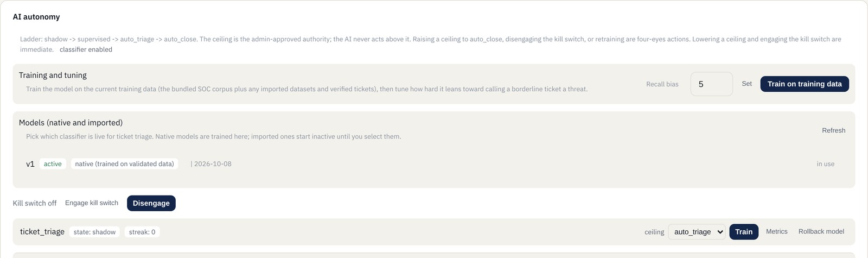The image size is (868, 258).
Task: Engage the kill switch
Action: (x=92, y=203)
